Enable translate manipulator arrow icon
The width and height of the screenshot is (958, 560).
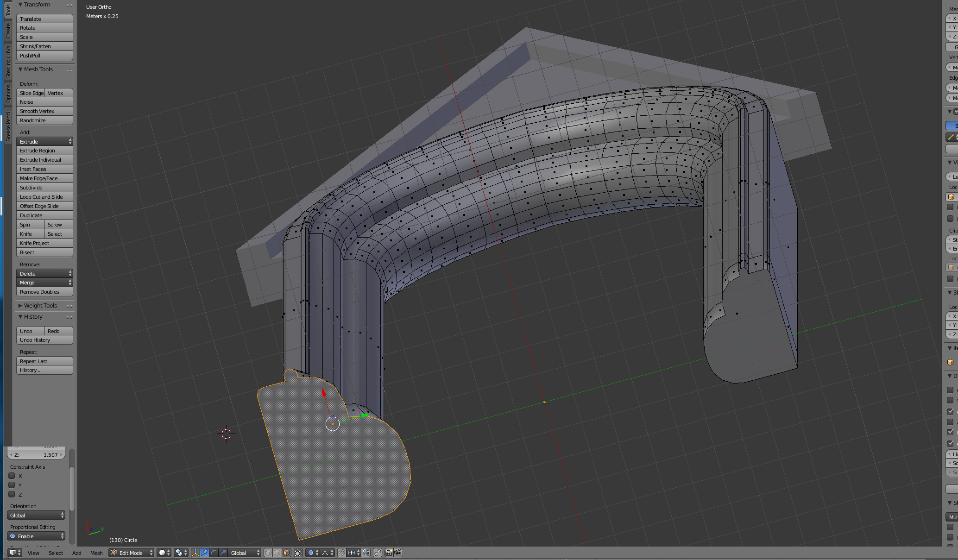click(204, 553)
